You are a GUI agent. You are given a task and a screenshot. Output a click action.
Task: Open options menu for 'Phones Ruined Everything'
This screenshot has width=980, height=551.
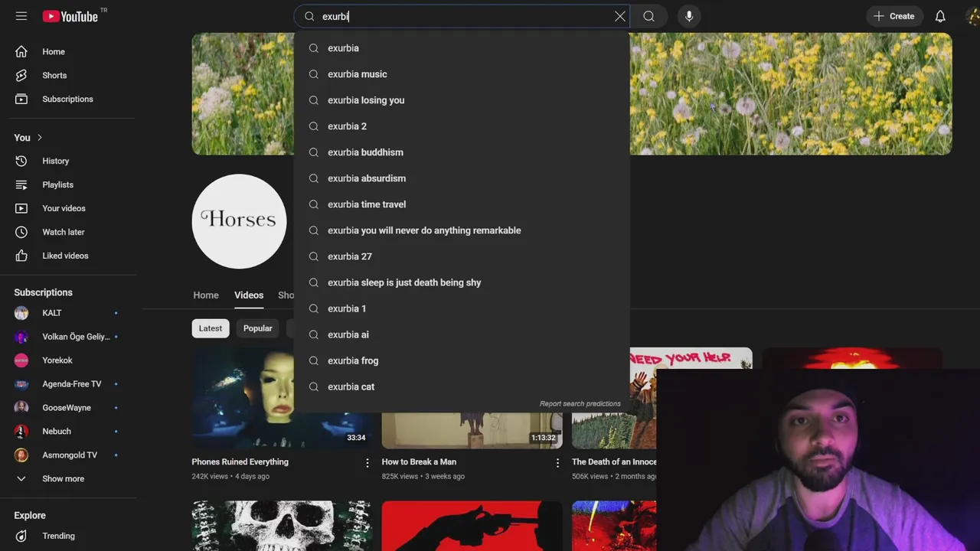(x=367, y=463)
